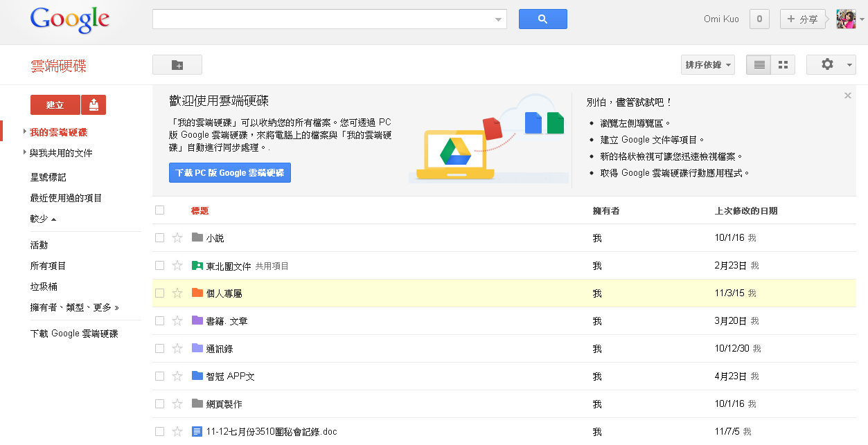
Task: Check the box for 網頁製作
Action: tap(160, 404)
